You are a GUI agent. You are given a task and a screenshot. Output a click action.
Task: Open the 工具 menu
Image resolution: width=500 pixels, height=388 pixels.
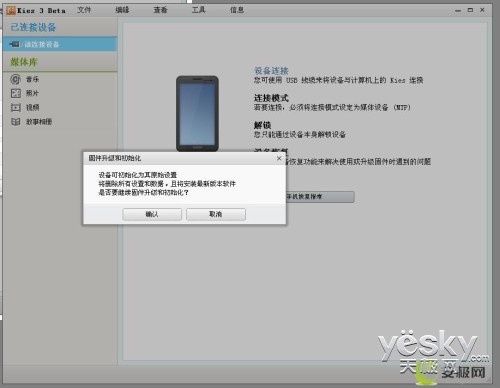[198, 10]
